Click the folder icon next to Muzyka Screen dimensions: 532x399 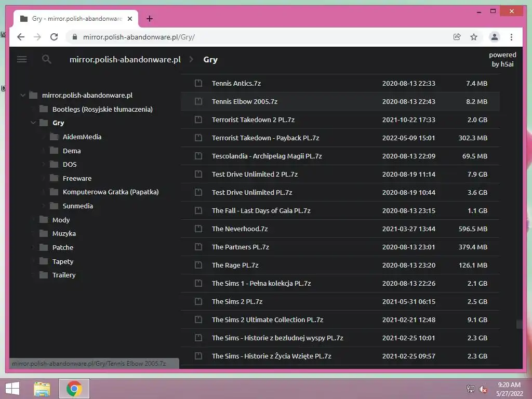click(x=44, y=233)
